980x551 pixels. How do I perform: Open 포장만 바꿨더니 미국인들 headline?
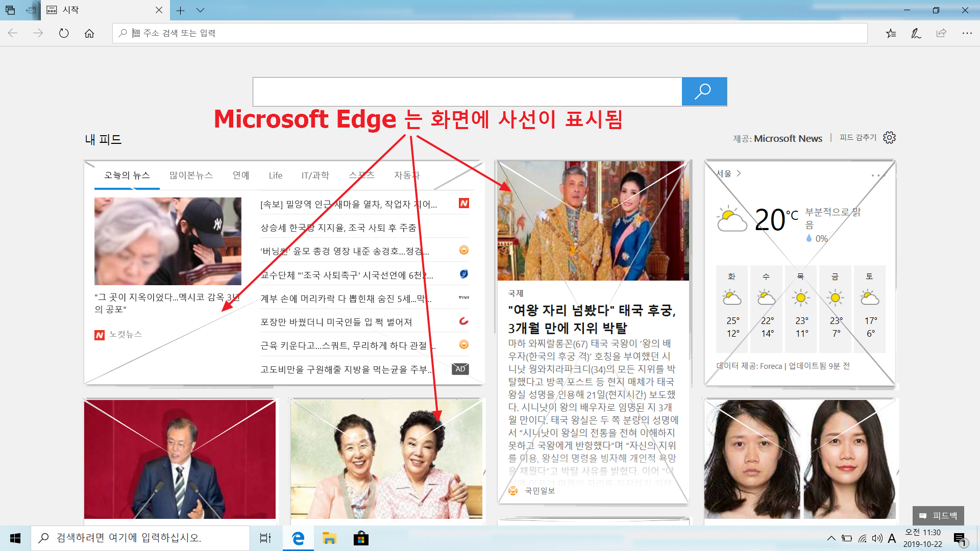click(336, 322)
